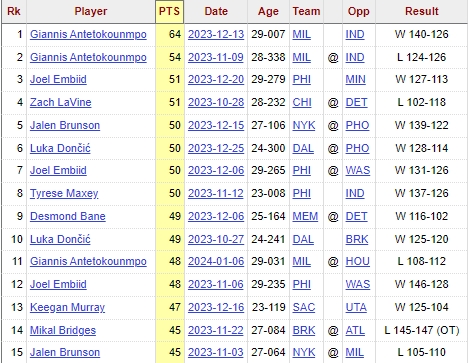
Task: Open the 2023-12-25 box score link
Action: click(216, 148)
